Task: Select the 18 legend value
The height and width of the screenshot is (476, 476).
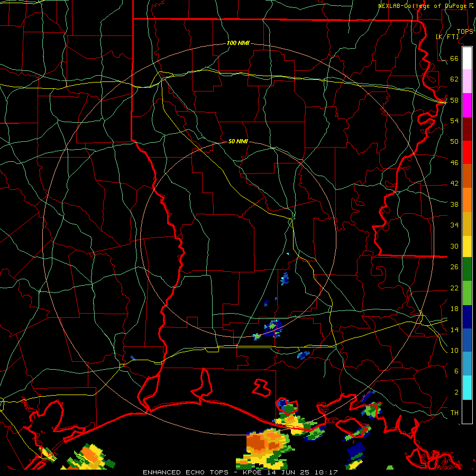Action: click(454, 309)
